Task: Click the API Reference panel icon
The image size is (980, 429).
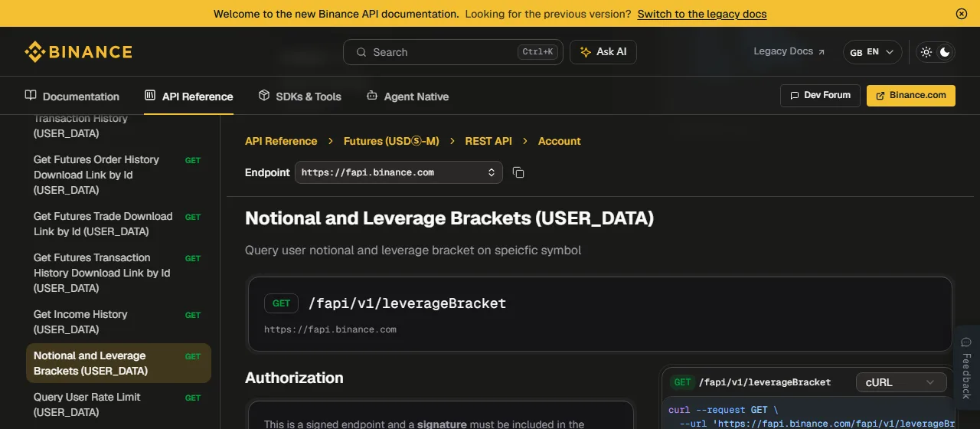Action: pyautogui.click(x=150, y=96)
